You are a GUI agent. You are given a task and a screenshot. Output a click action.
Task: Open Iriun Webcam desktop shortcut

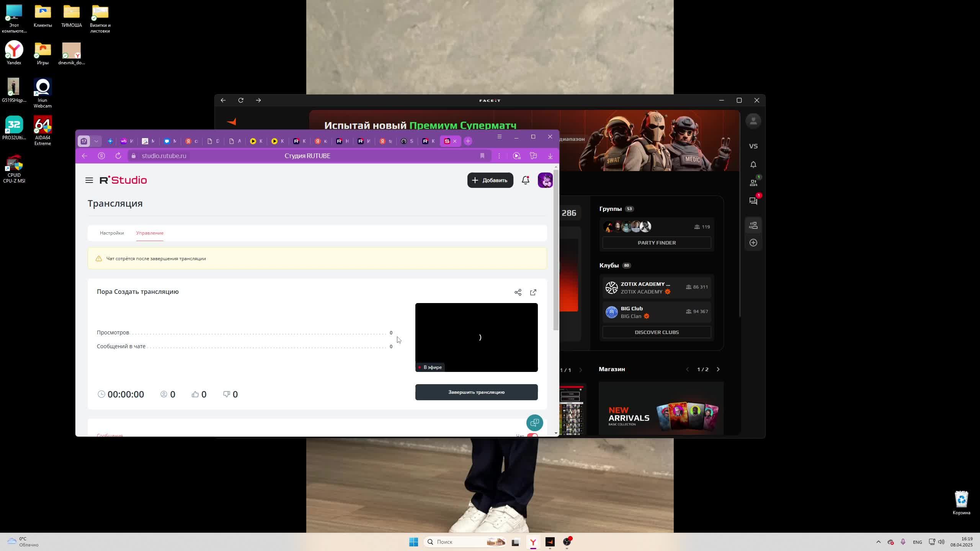[42, 93]
